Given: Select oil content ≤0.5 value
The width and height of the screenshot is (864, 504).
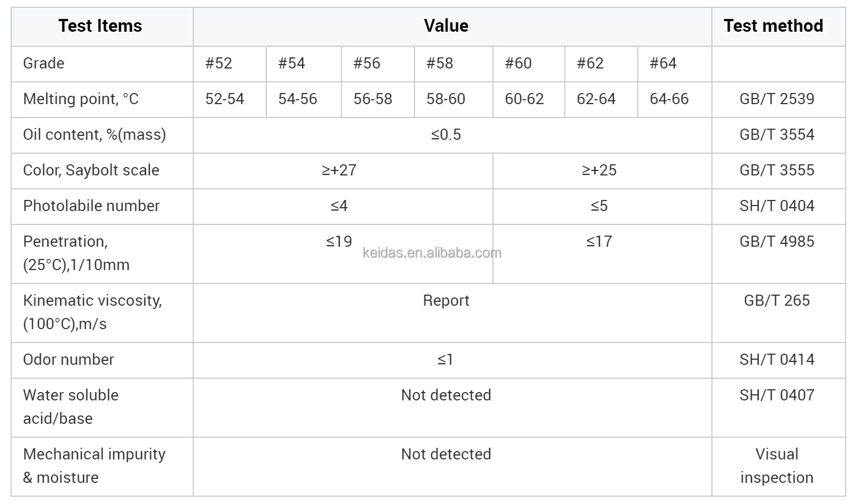Looking at the screenshot, I should pyautogui.click(x=446, y=134).
